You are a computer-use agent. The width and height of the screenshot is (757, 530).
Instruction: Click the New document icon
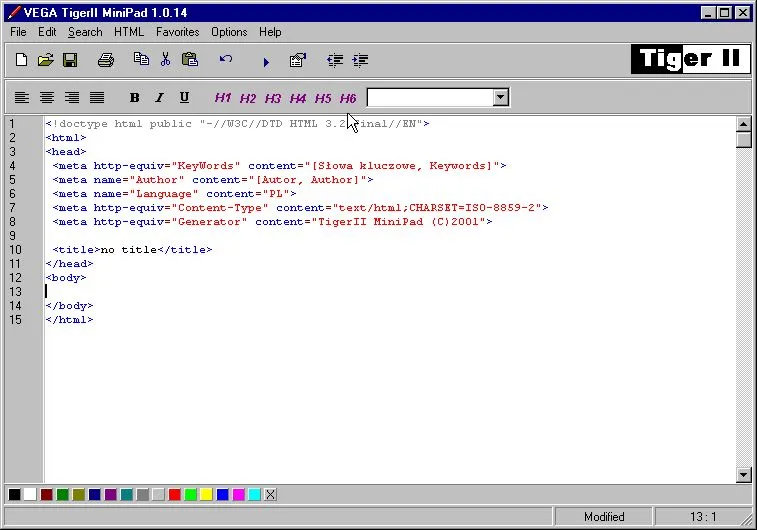(x=21, y=60)
